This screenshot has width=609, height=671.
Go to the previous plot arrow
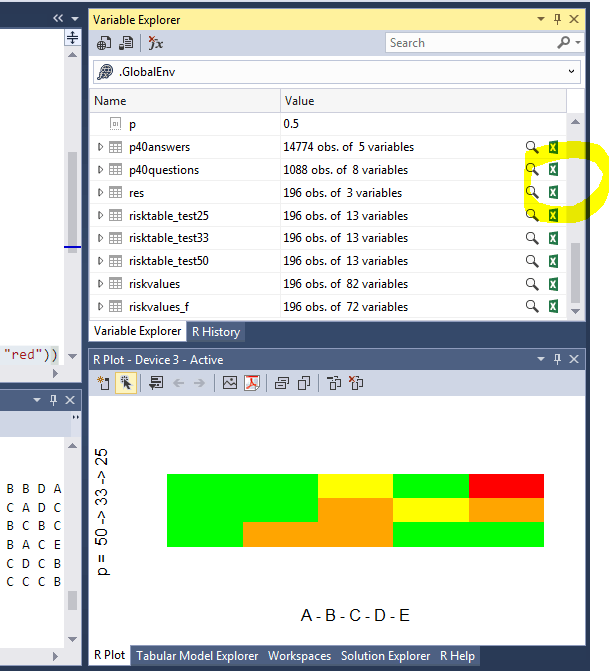tap(178, 383)
